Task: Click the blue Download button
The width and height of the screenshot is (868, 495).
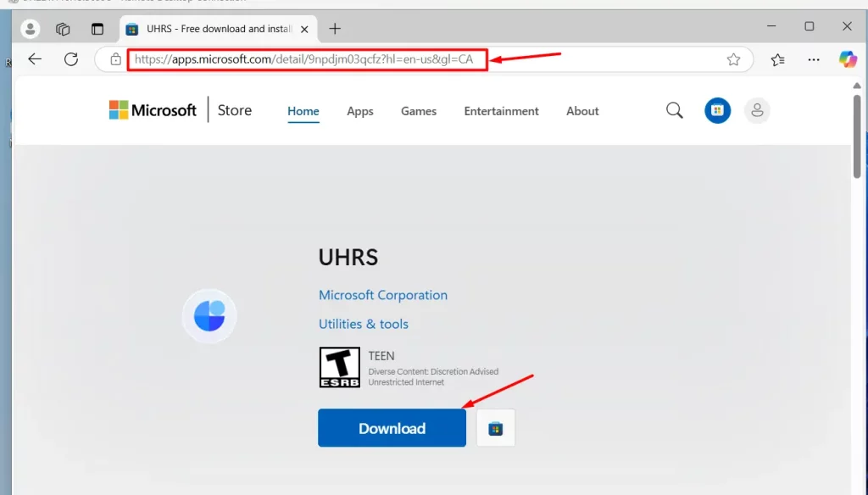Action: [x=392, y=428]
